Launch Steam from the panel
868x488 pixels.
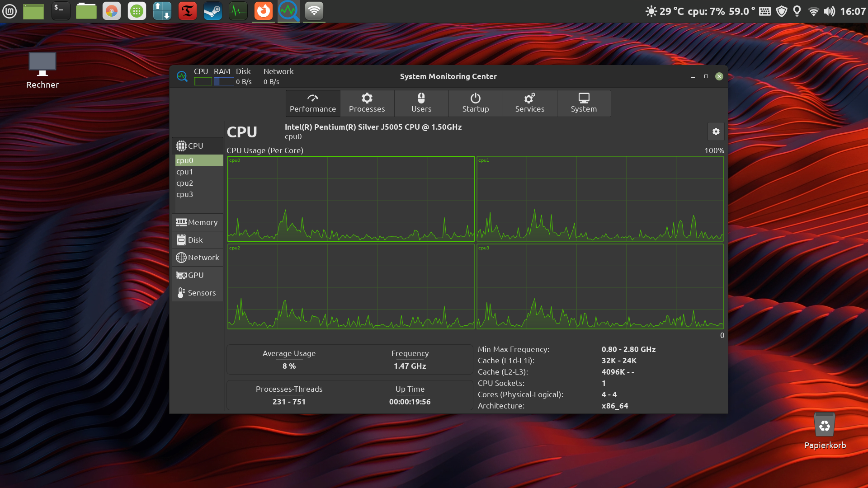point(212,11)
